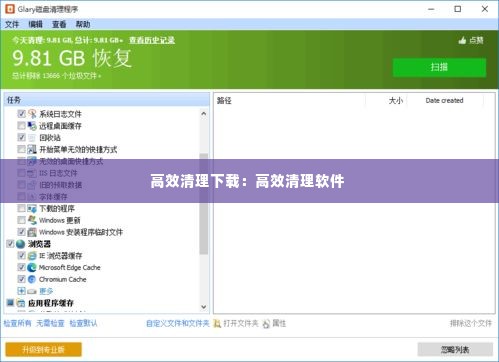This screenshot has height=362, width=499.
Task: Select the 回收站 recycle bin icon
Action: (32, 138)
